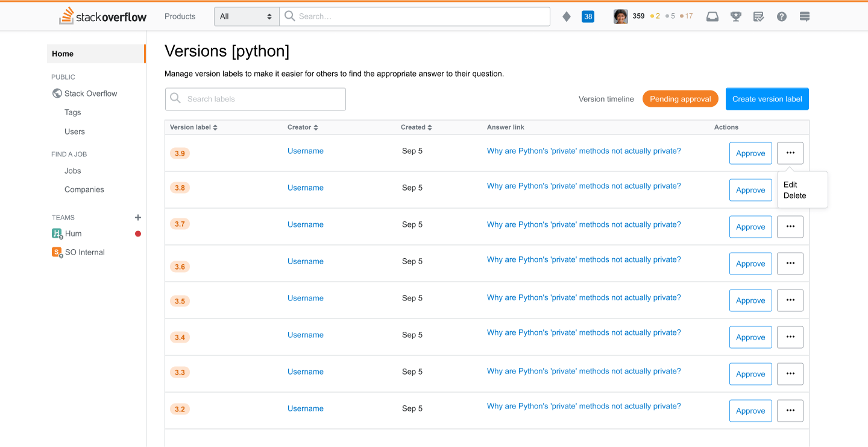Viewport: 868px width, 447px height.
Task: Sort by Creator column
Action: (x=303, y=127)
